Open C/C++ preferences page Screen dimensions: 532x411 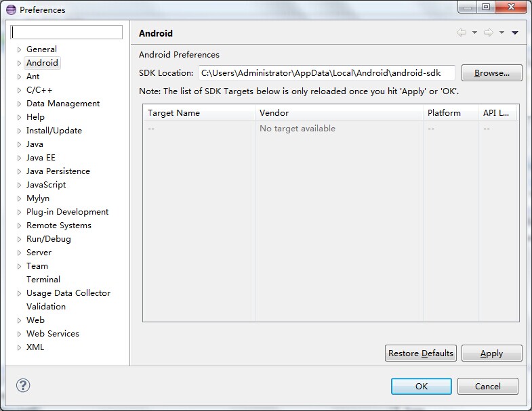click(39, 90)
